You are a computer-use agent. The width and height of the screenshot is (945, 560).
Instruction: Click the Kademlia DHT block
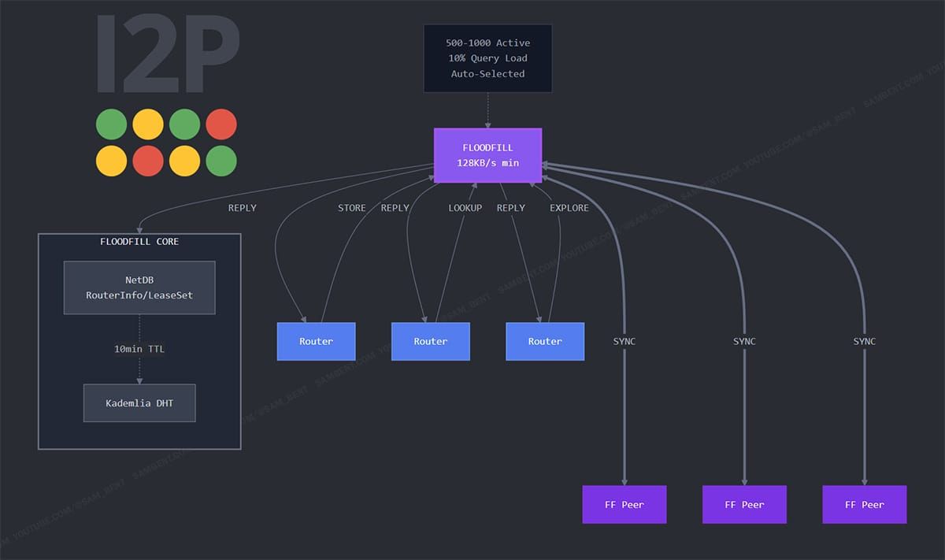[x=139, y=402]
